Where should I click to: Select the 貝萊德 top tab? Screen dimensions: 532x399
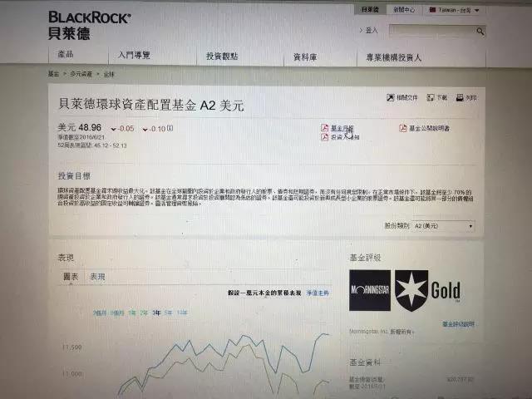tap(370, 9)
